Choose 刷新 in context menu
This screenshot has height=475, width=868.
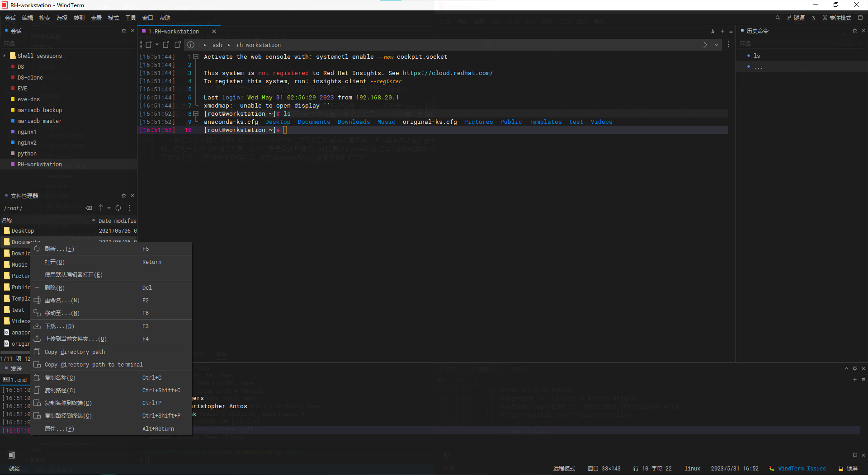(111, 249)
